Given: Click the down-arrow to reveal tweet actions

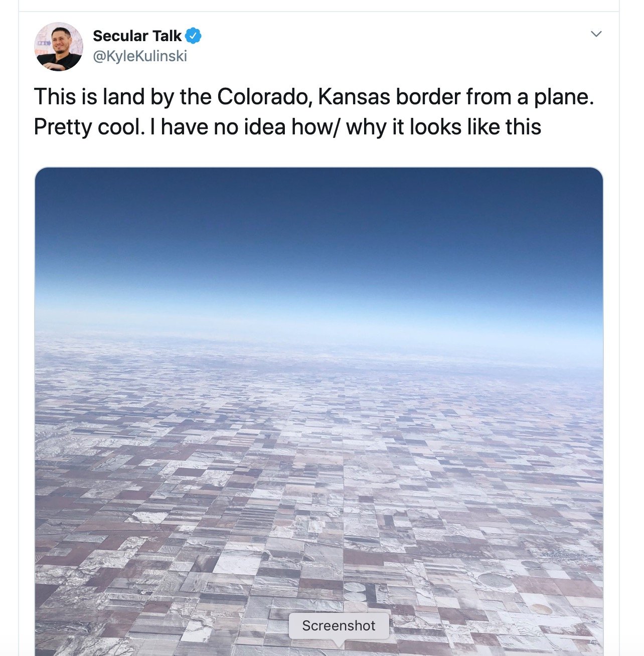Looking at the screenshot, I should 596,33.
